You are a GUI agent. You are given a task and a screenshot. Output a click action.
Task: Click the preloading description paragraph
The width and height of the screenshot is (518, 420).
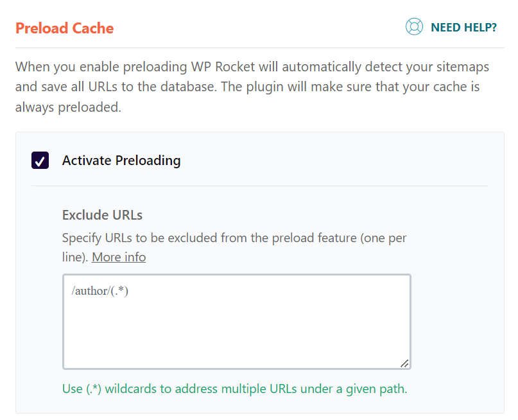coord(247,87)
